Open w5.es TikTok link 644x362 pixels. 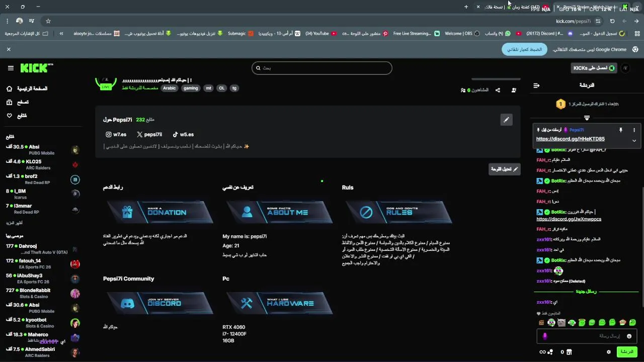click(x=183, y=134)
